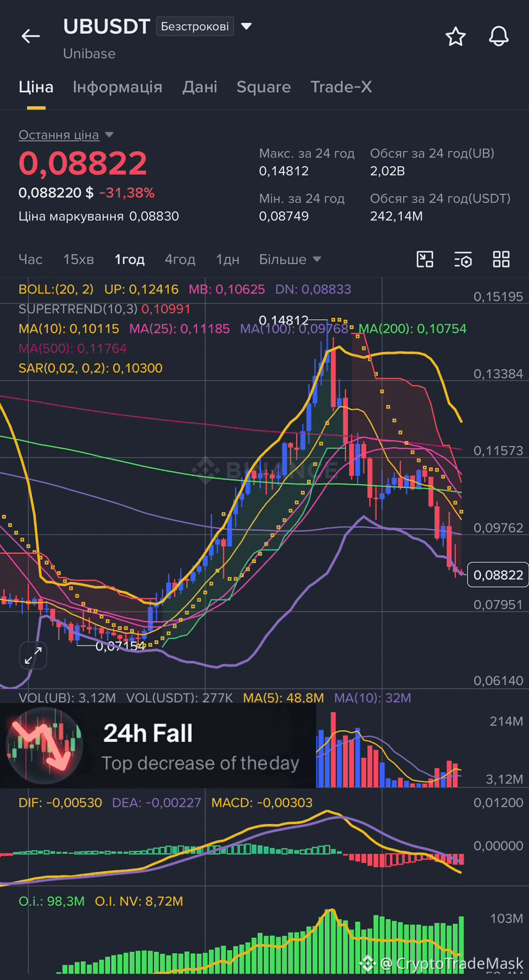
Task: Tap the Мін. за 24 год value 0,08749
Action: [x=284, y=216]
